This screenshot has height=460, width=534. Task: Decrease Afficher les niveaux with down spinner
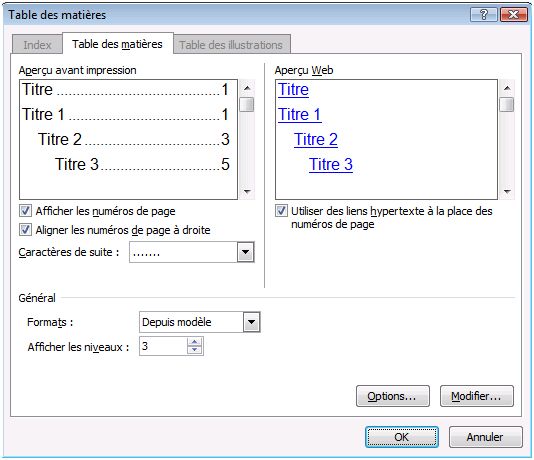click(x=194, y=350)
